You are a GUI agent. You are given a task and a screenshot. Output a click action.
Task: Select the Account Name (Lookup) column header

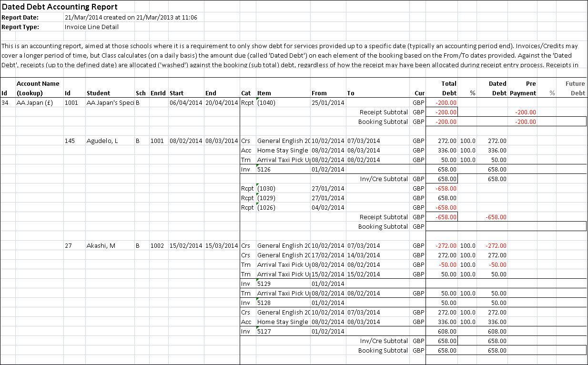tap(38, 88)
